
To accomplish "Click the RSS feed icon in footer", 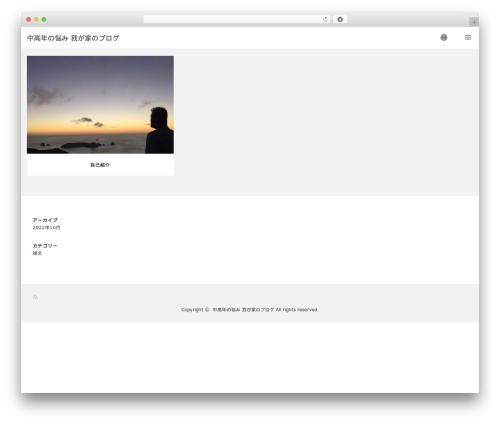I will coord(35,297).
